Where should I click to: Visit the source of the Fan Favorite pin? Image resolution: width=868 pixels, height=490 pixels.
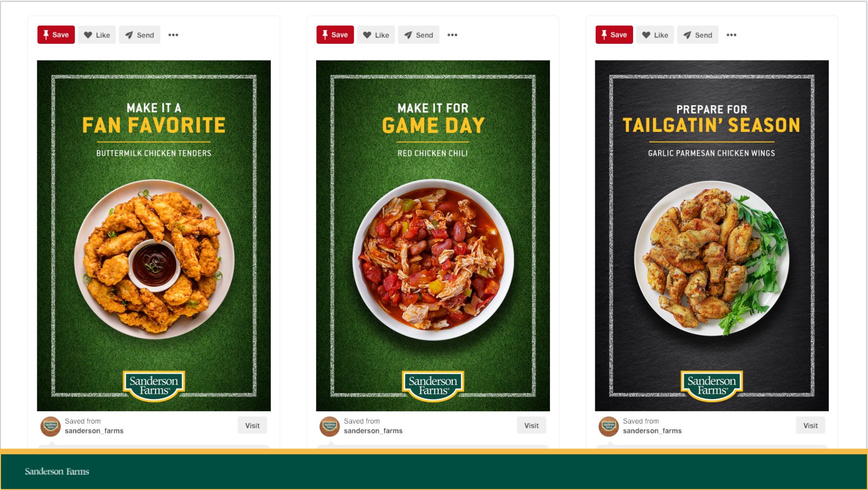click(253, 426)
